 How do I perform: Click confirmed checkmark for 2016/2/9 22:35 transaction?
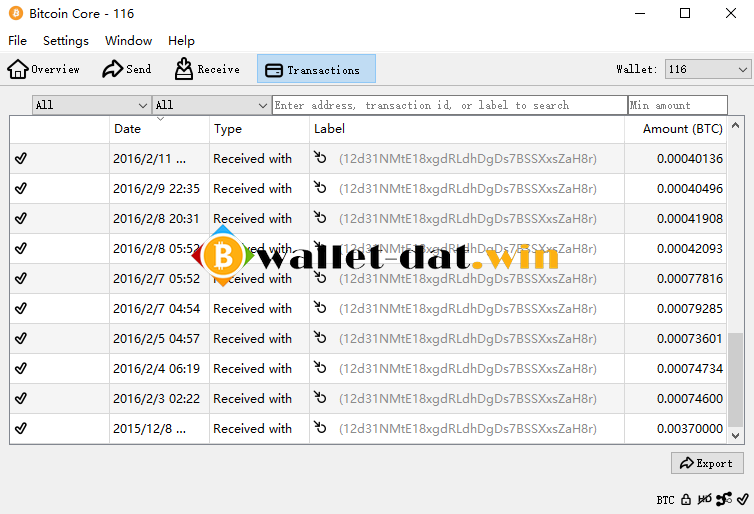click(21, 188)
